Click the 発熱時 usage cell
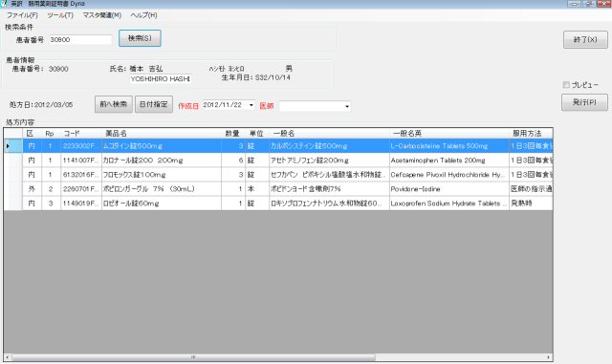 [x=531, y=203]
